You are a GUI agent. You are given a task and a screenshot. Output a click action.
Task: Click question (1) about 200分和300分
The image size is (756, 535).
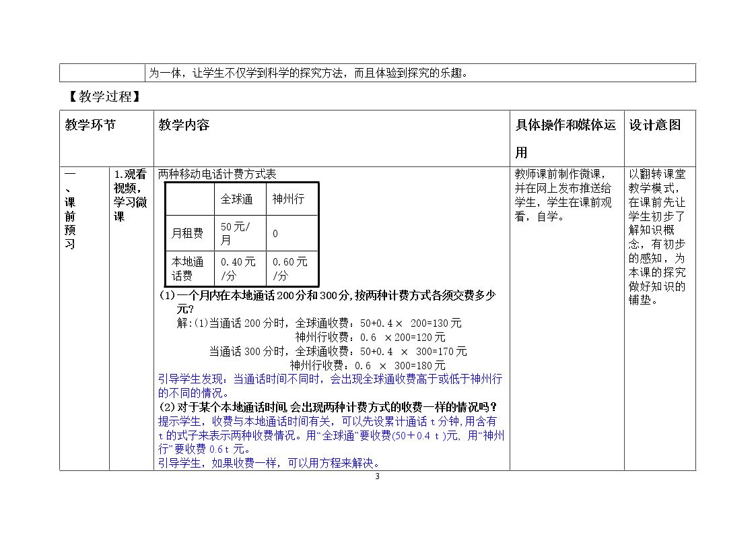tap(327, 302)
